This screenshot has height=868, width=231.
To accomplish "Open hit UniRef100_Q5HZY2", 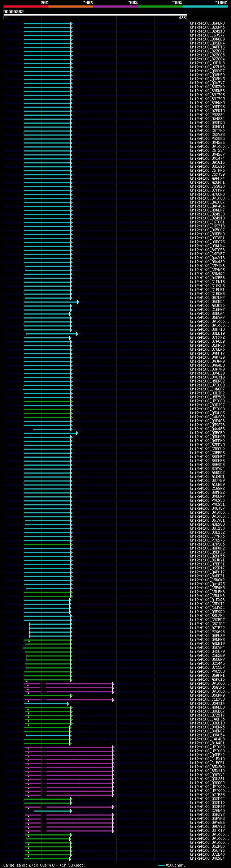I will click(x=207, y=815).
